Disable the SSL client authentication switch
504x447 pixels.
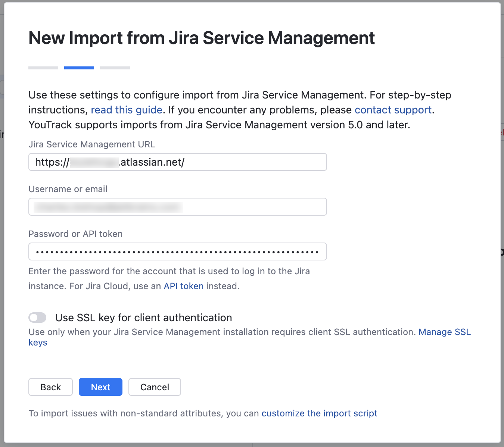click(37, 317)
